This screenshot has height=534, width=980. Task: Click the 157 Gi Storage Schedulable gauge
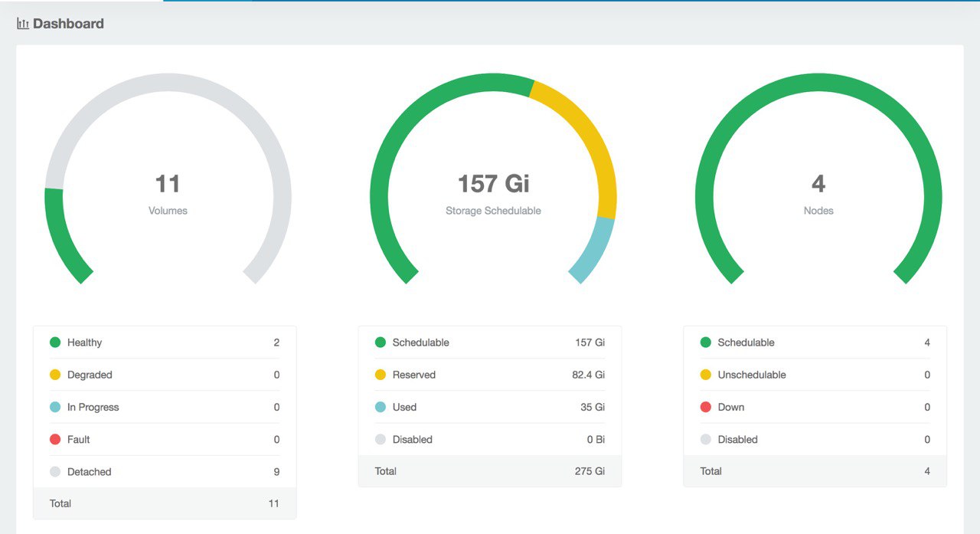point(493,193)
